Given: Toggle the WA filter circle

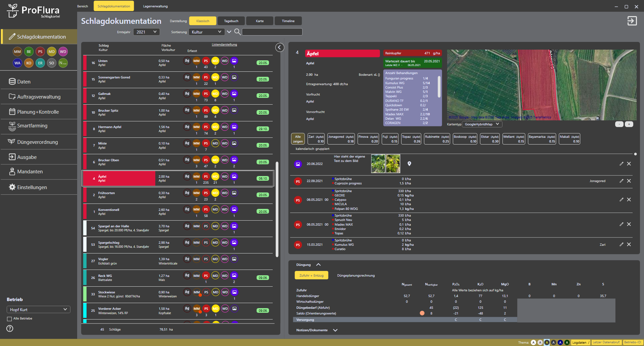Looking at the screenshot, I should click(x=17, y=63).
